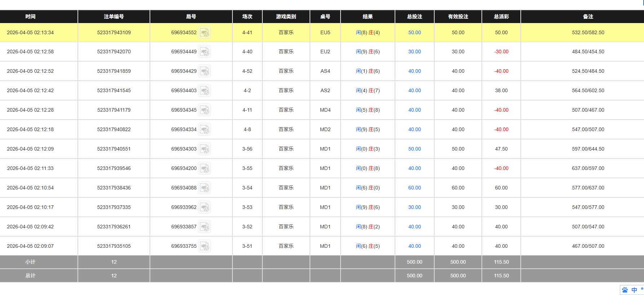Click payout value 47.50
This screenshot has height=295, width=644.
tap(501, 149)
